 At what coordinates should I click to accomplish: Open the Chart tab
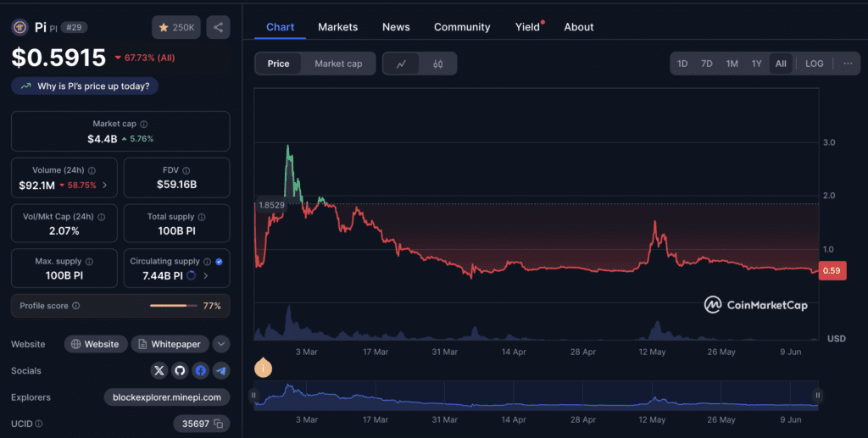click(280, 27)
